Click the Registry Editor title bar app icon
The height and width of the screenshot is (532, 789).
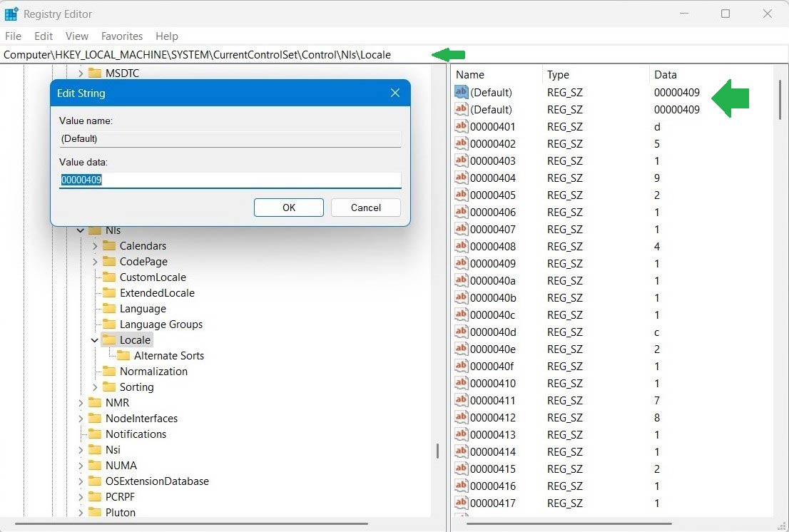tap(11, 14)
